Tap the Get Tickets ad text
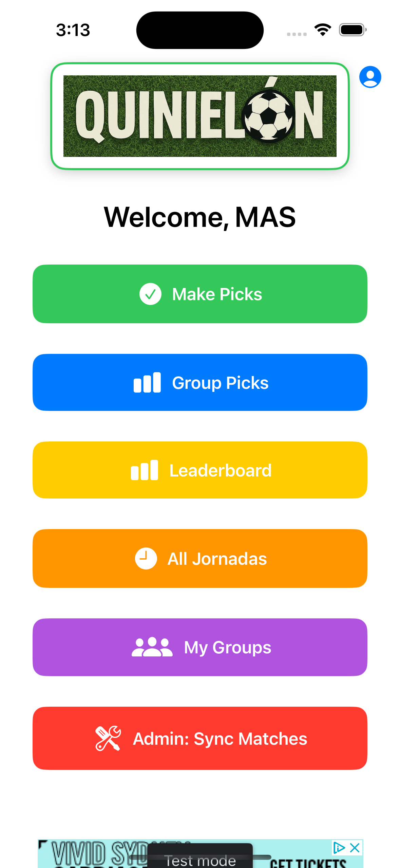The height and width of the screenshot is (868, 400). tap(308, 863)
